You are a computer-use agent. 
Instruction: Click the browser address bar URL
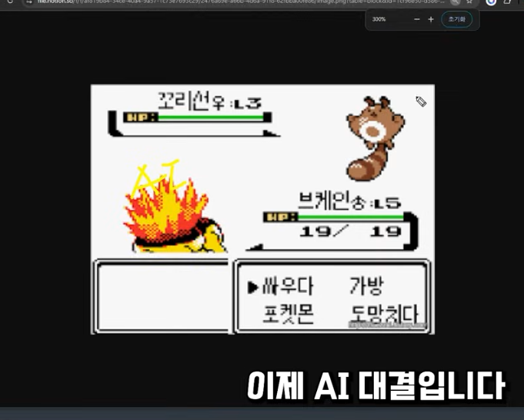pos(241,2)
